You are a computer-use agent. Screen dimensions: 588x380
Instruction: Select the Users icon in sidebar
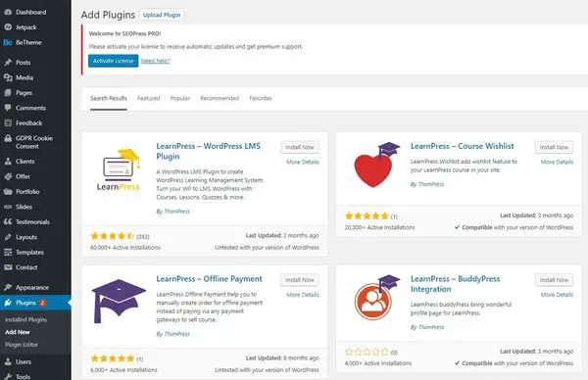(8, 362)
